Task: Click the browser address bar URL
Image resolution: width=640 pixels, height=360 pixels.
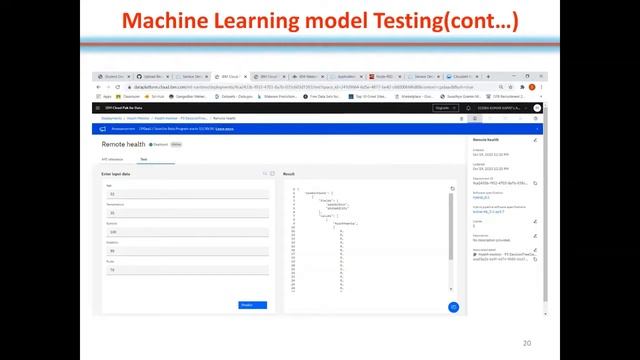Action: tap(303, 87)
